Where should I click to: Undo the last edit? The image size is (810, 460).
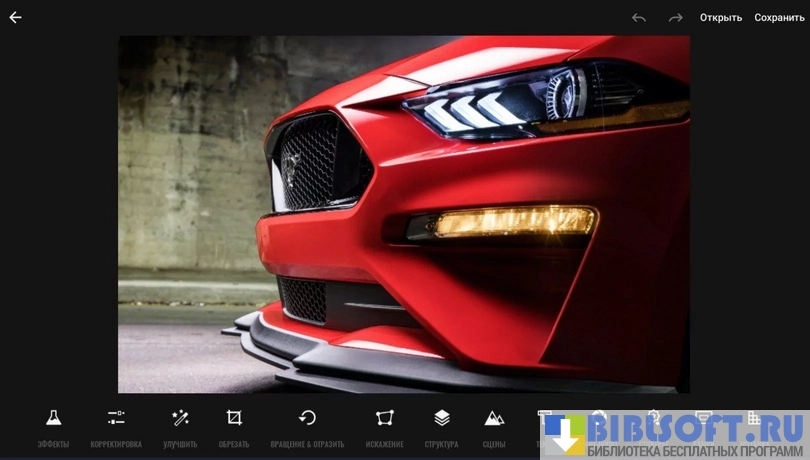click(639, 17)
